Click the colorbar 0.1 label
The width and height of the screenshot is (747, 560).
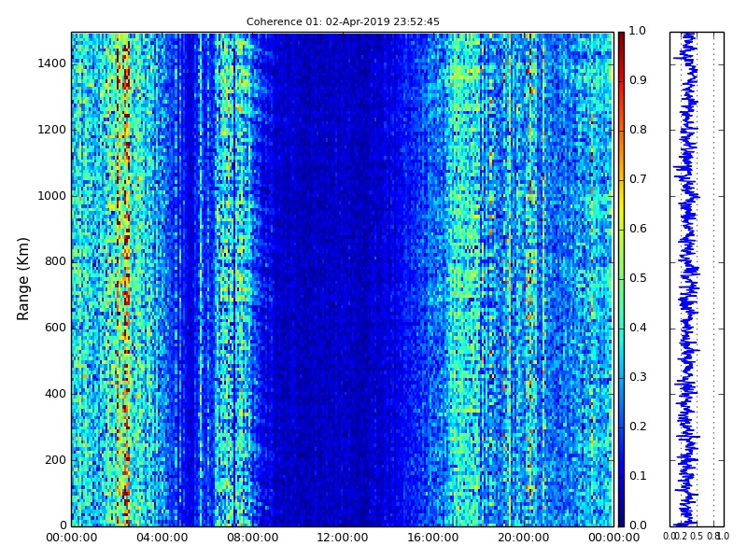coord(638,476)
